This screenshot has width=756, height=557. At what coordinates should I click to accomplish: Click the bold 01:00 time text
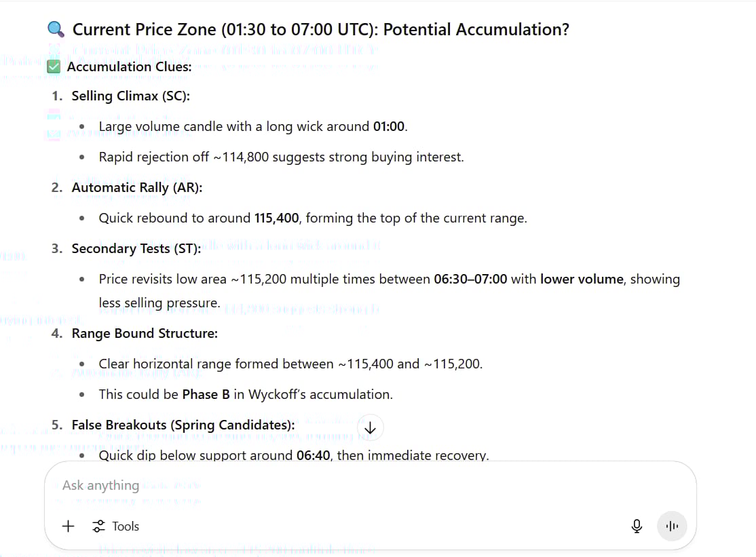[389, 126]
